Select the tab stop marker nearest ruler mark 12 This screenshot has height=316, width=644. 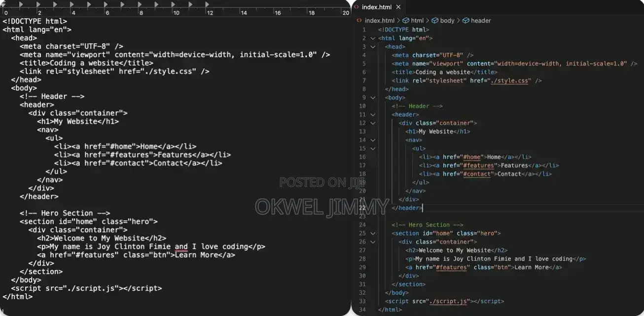(x=208, y=4)
